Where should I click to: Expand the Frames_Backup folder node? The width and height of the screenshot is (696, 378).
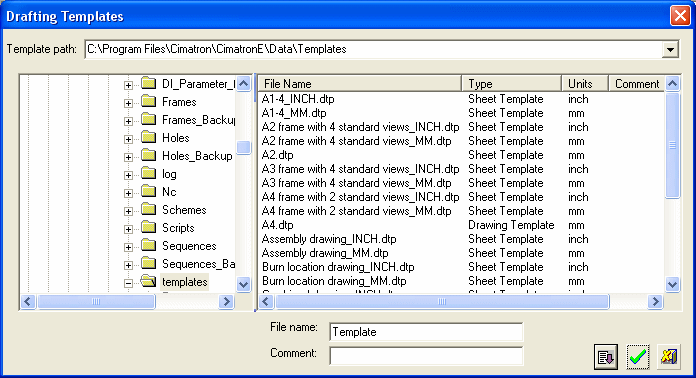[128, 121]
